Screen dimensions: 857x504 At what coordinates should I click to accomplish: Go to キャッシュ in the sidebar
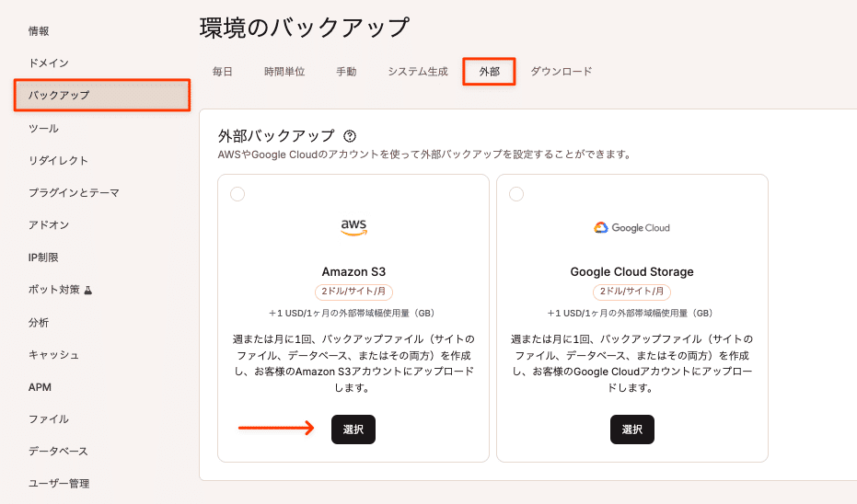pos(53,355)
